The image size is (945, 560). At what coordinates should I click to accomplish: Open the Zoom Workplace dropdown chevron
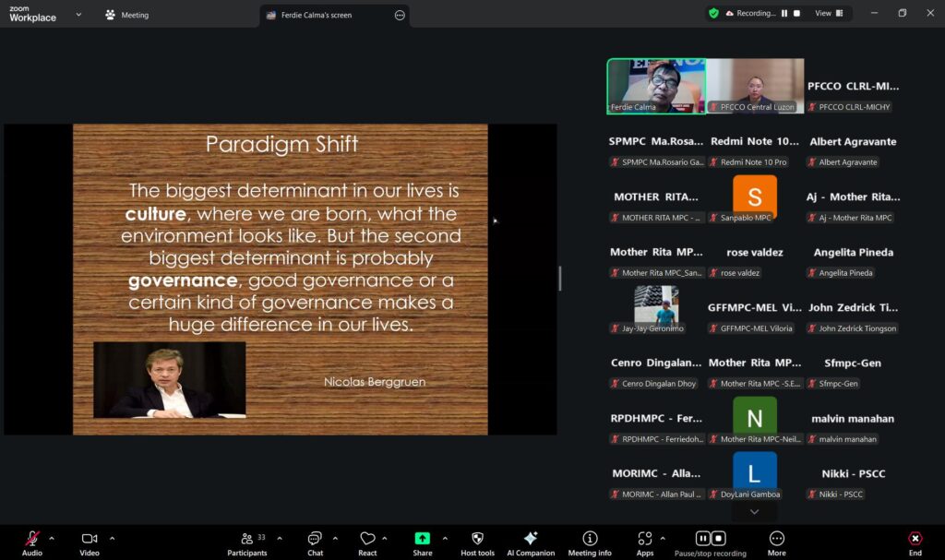pos(78,15)
